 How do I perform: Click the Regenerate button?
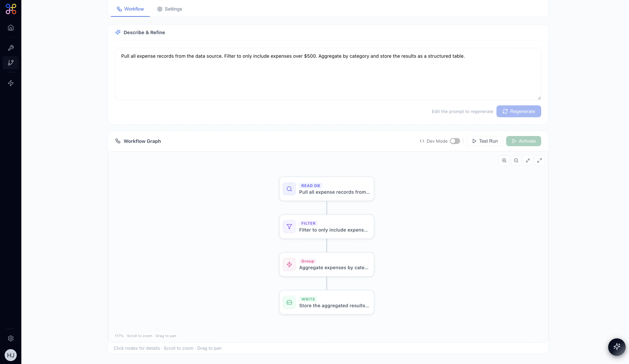[518, 111]
